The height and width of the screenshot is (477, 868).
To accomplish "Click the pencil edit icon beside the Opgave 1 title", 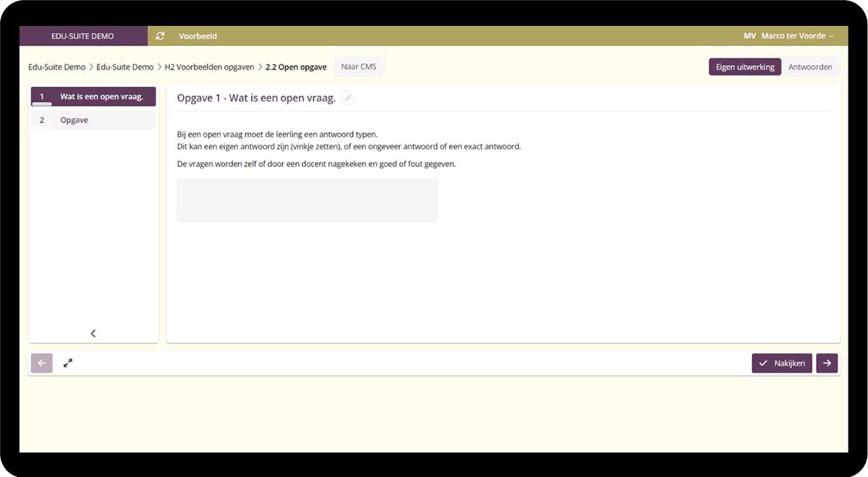I will point(349,98).
